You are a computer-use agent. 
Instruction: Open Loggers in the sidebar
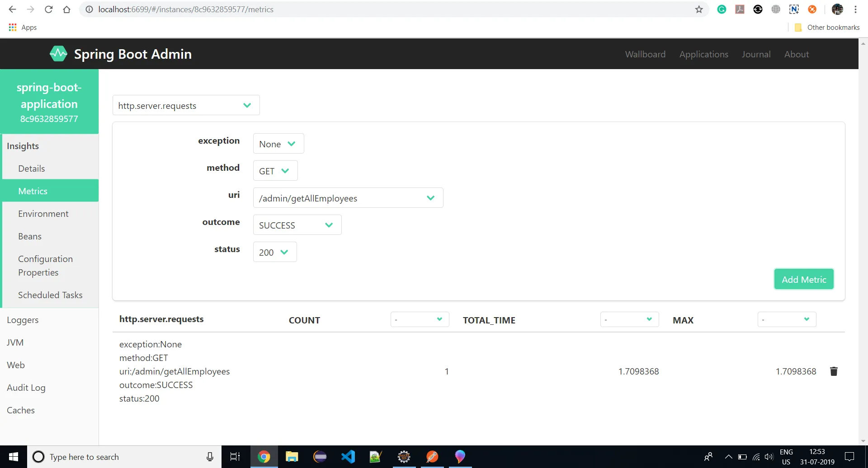click(49, 320)
